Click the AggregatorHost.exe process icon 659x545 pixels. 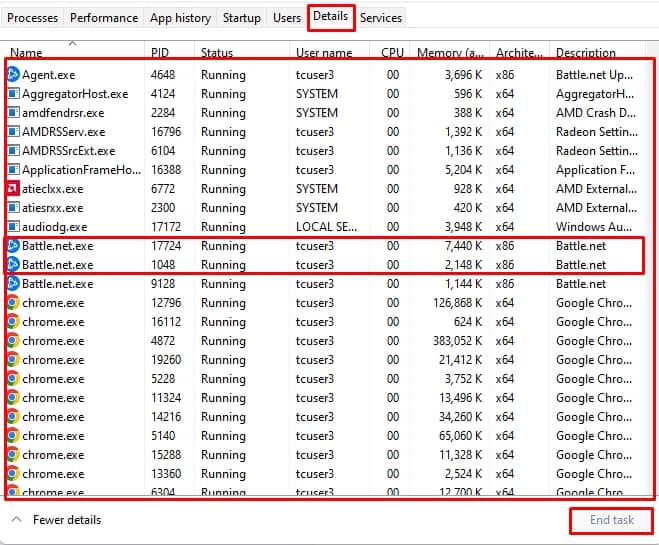pyautogui.click(x=13, y=93)
